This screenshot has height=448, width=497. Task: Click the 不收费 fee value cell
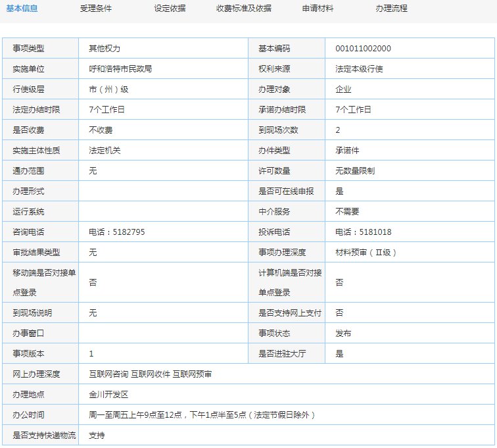click(x=101, y=130)
